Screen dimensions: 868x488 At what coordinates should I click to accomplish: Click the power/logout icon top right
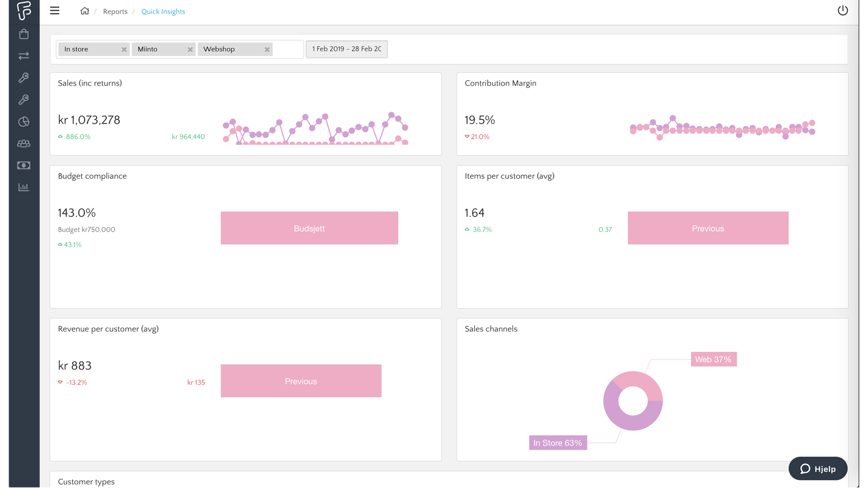[x=843, y=10]
